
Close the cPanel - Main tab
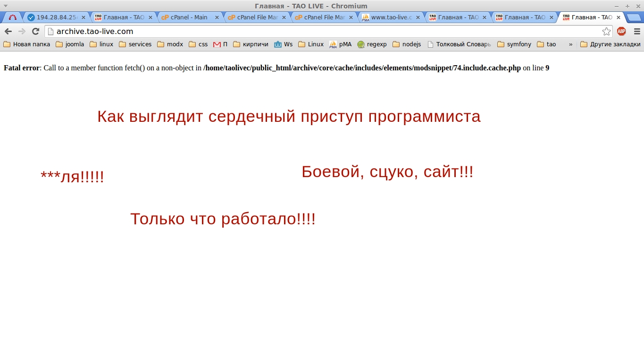click(x=217, y=17)
